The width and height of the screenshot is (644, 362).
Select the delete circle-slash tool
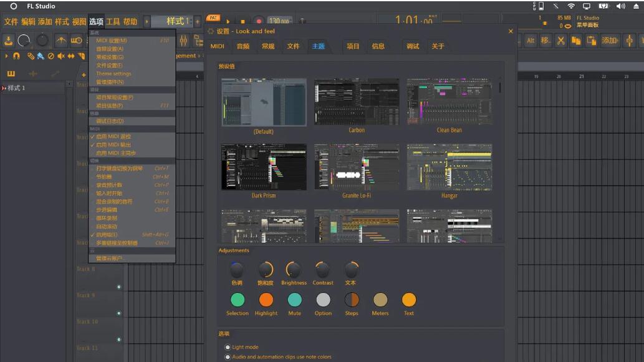click(x=51, y=56)
